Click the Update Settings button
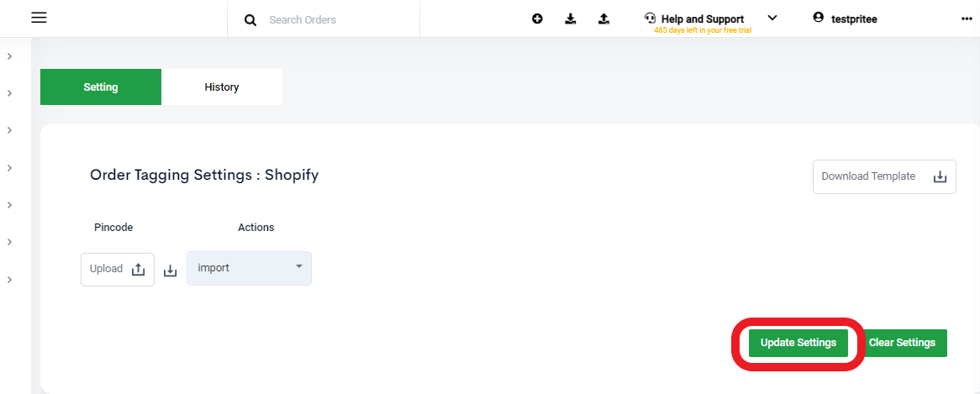This screenshot has width=980, height=394. 798,343
